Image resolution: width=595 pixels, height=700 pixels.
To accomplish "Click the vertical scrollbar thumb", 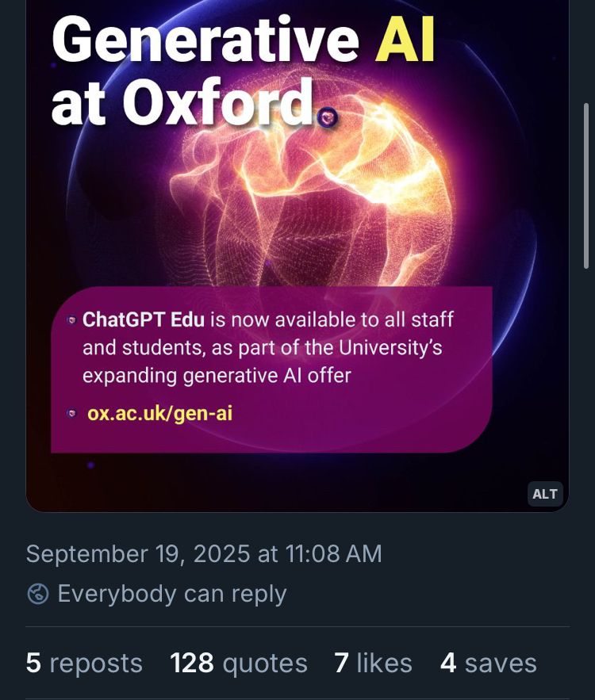I will pyautogui.click(x=586, y=184).
